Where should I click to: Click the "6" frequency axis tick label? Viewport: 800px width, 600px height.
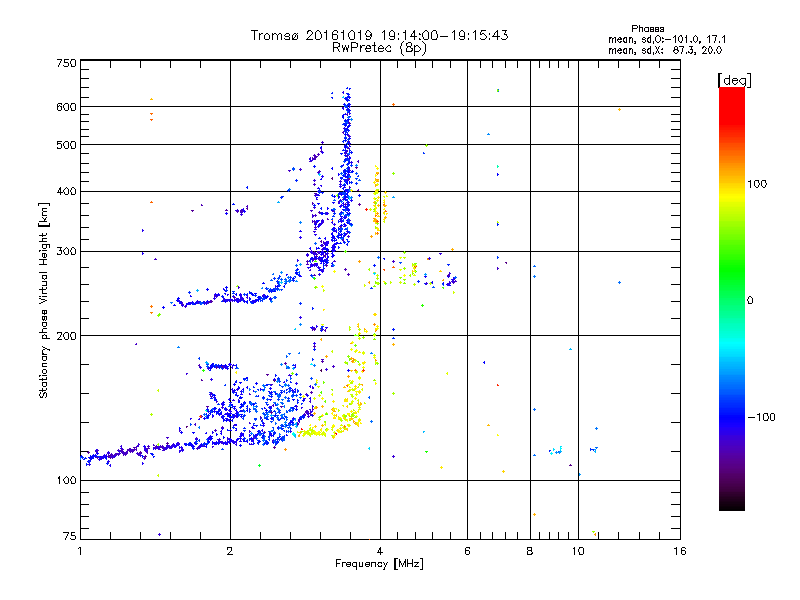click(x=467, y=551)
